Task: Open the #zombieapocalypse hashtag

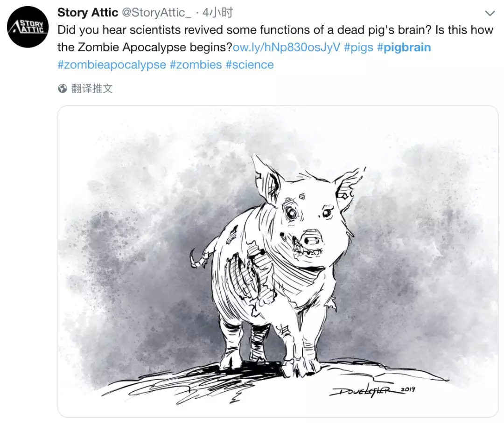Action: pyautogui.click(x=112, y=64)
